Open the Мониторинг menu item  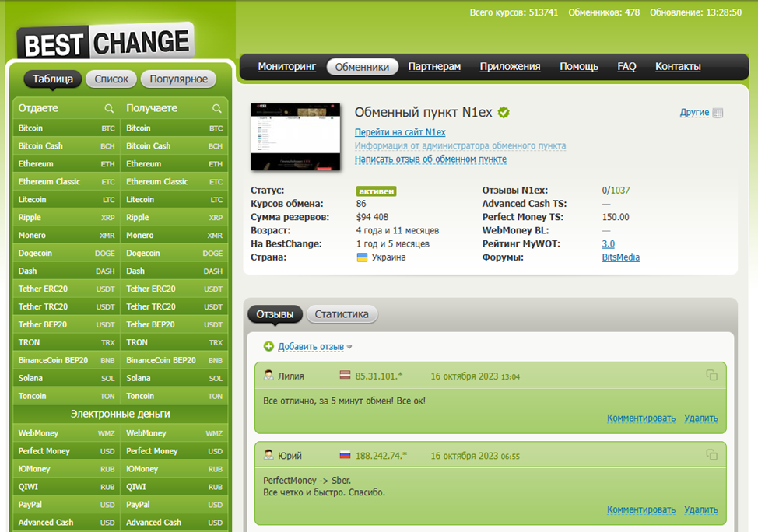287,67
